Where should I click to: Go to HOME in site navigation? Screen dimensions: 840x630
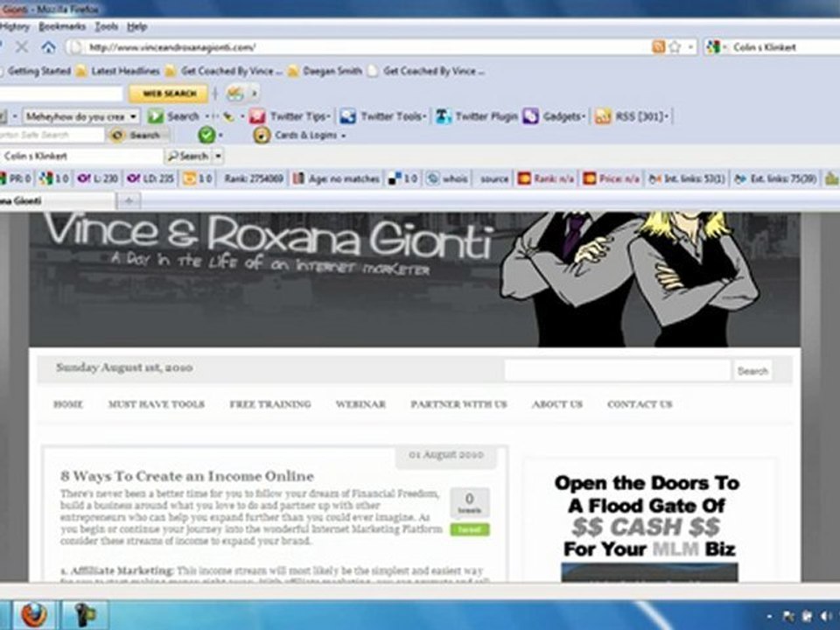(x=68, y=404)
